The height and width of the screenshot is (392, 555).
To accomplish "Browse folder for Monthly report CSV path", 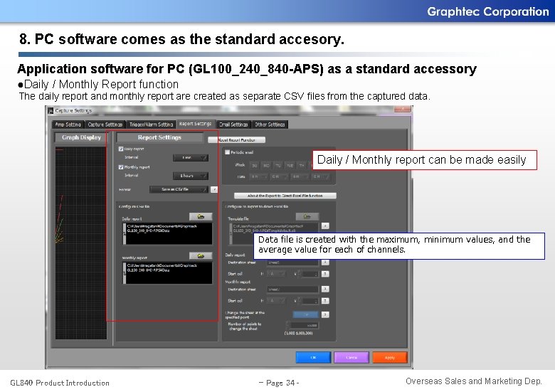I will click(x=201, y=255).
